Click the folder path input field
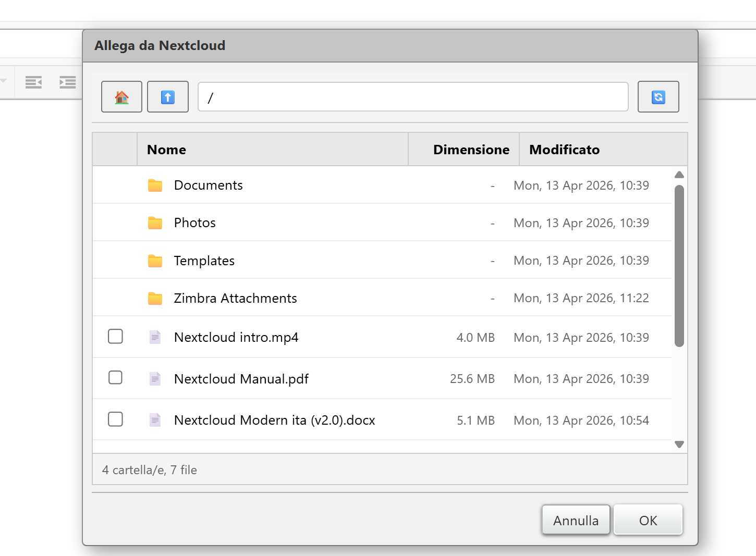756x556 pixels. point(413,97)
